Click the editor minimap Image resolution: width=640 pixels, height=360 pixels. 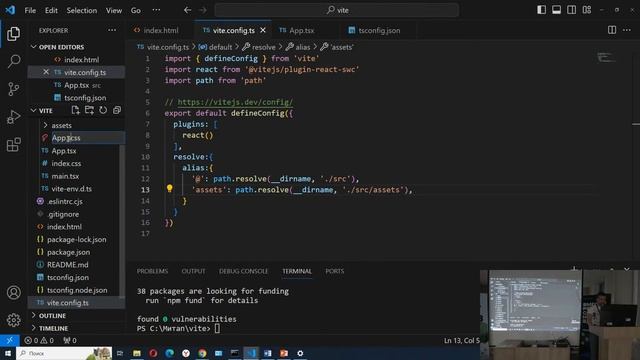point(606,58)
